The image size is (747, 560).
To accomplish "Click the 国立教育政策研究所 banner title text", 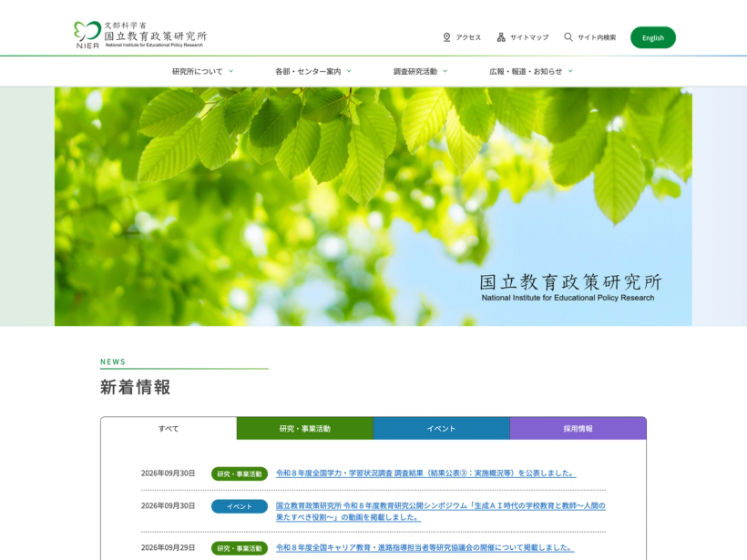I will [570, 282].
